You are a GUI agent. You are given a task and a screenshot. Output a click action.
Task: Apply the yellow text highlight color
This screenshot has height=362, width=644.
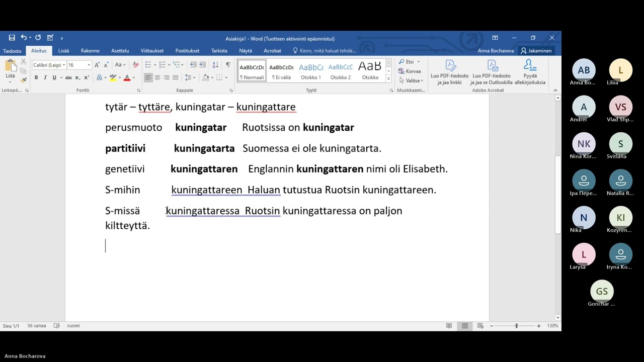click(x=113, y=77)
